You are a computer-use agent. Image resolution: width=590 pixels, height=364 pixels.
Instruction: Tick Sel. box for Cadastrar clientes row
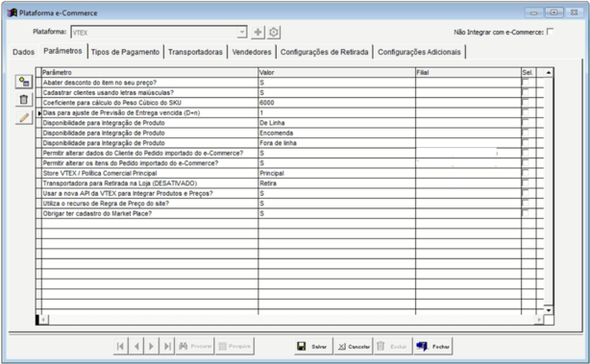tap(526, 92)
